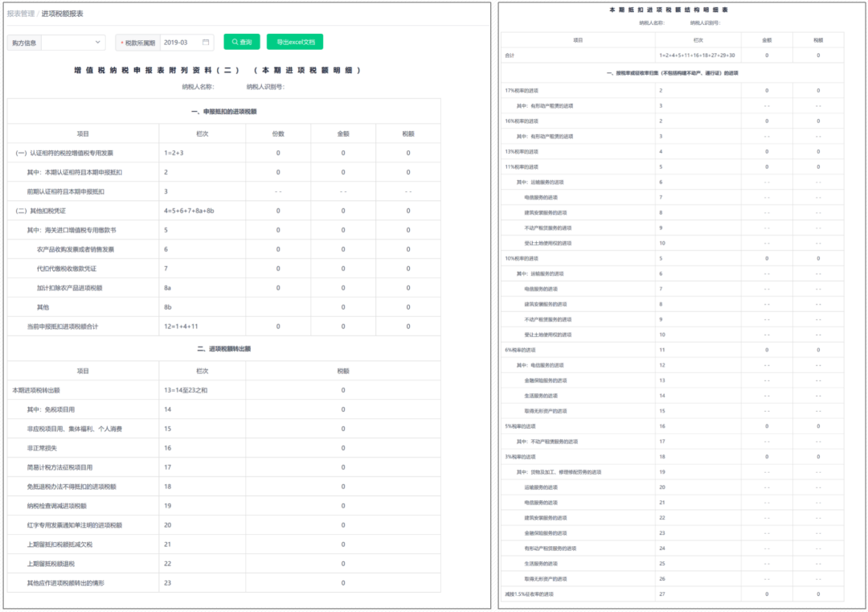Click the row 当前申报抵扣进项税额合计

tap(223, 327)
